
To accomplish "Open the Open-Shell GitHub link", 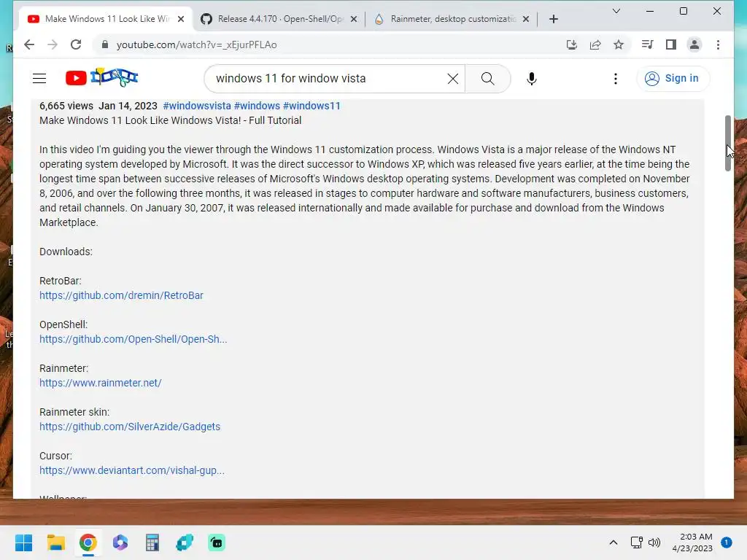I will click(x=133, y=339).
